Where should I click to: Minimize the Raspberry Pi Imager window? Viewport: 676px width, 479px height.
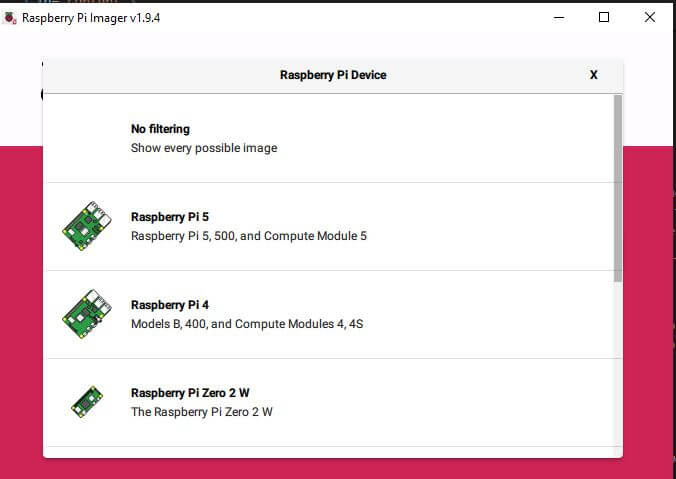(x=558, y=17)
